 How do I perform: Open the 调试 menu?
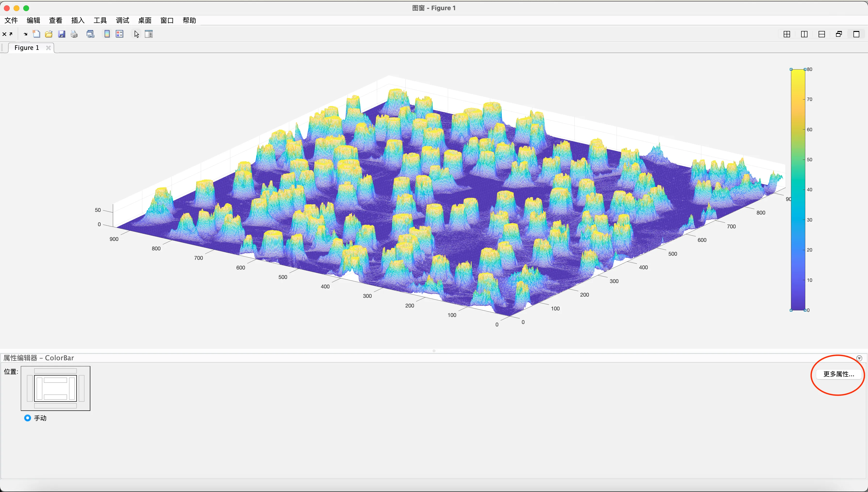coord(122,20)
